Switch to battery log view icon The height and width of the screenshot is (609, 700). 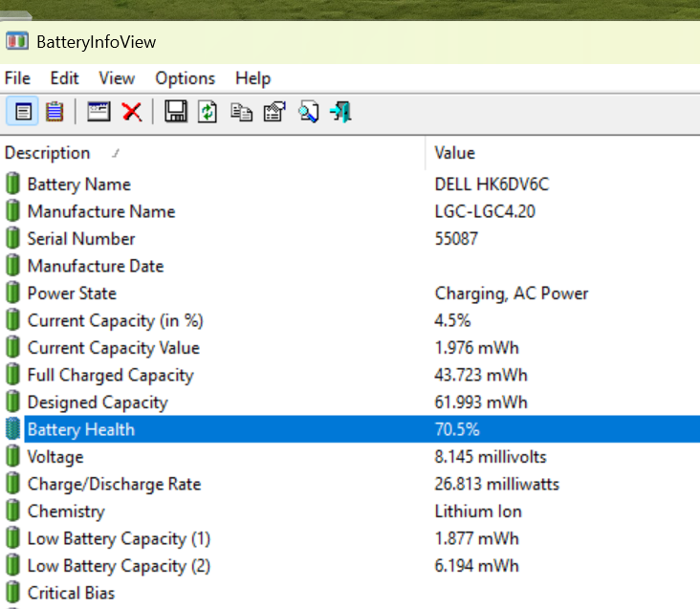55,112
